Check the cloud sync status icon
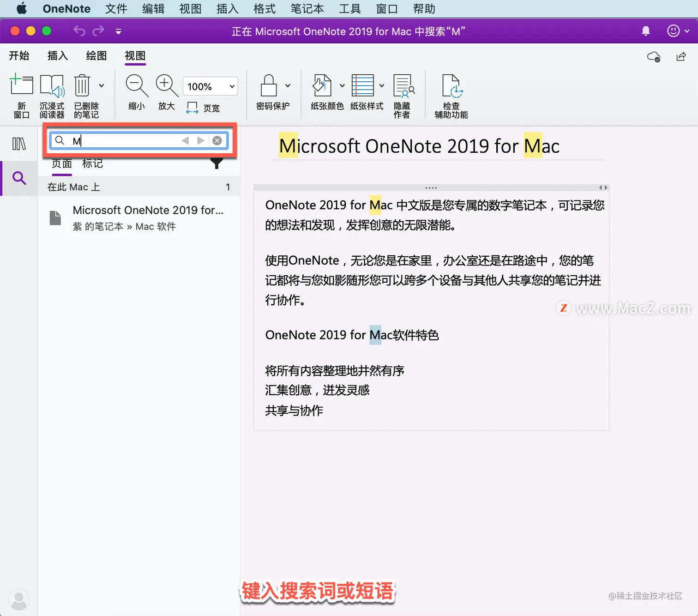Screen dimensions: 698x616 (x=654, y=57)
